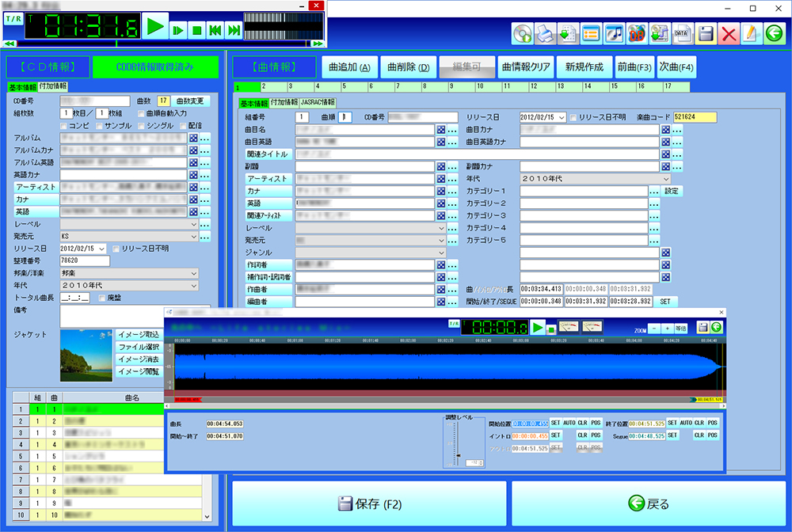The image size is (792, 532).
Task: Click the printer icon in the toolbar
Action: pyautogui.click(x=545, y=33)
